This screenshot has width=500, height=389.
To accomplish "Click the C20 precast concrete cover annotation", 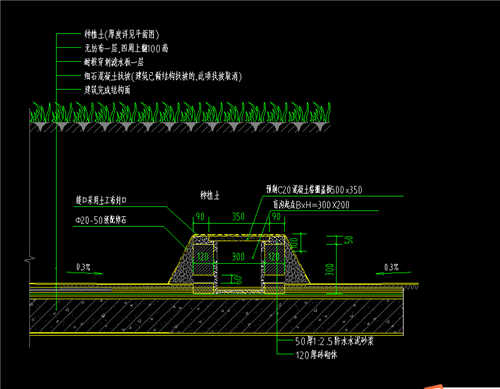I will click(314, 190).
